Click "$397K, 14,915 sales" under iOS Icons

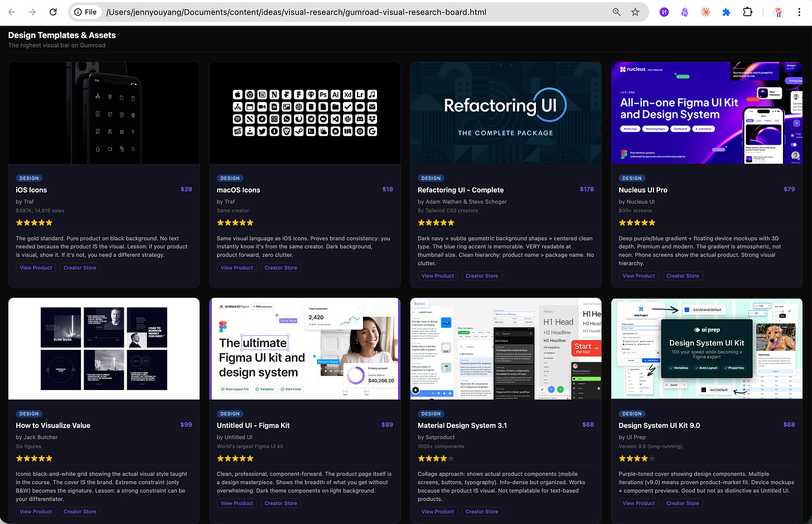40,211
